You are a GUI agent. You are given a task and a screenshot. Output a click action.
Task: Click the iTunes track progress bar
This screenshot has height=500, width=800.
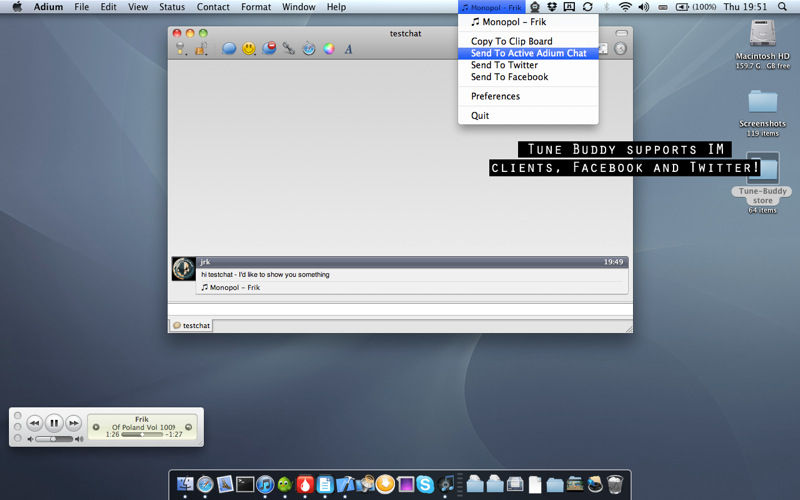[x=142, y=435]
